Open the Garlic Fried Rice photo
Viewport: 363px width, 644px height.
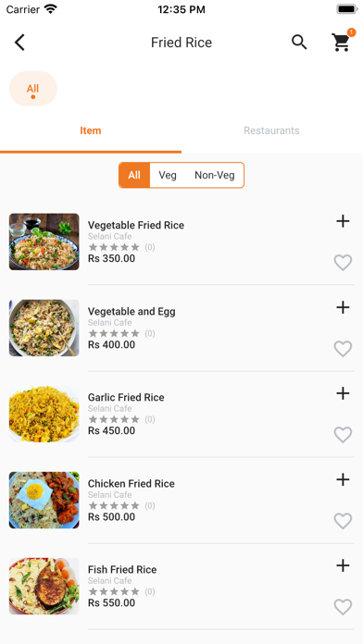pos(44,414)
